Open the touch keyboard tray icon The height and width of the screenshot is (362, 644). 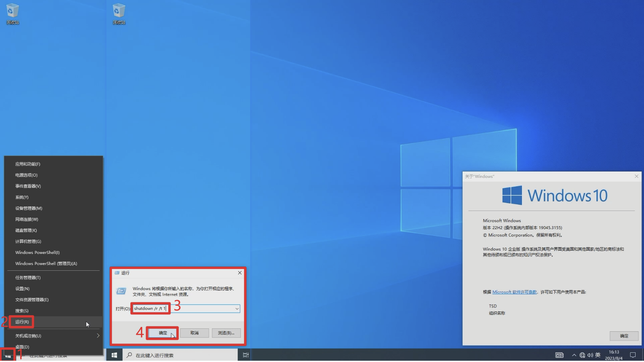pyautogui.click(x=559, y=355)
